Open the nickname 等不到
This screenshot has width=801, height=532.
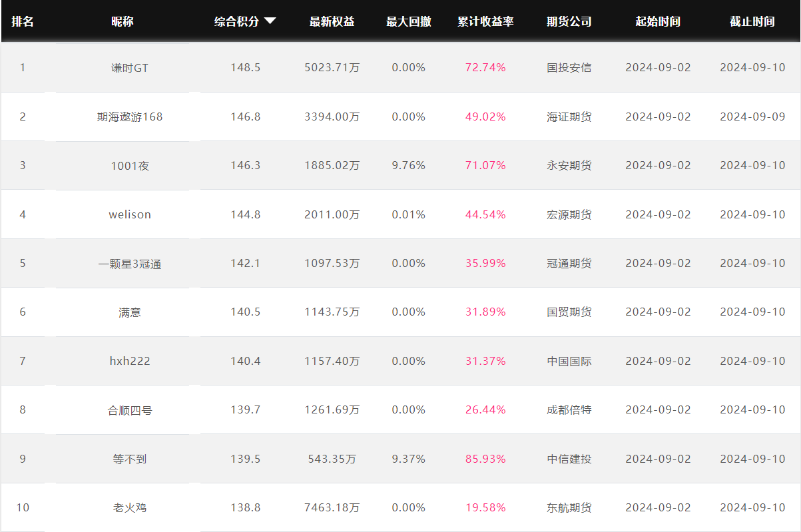130,459
